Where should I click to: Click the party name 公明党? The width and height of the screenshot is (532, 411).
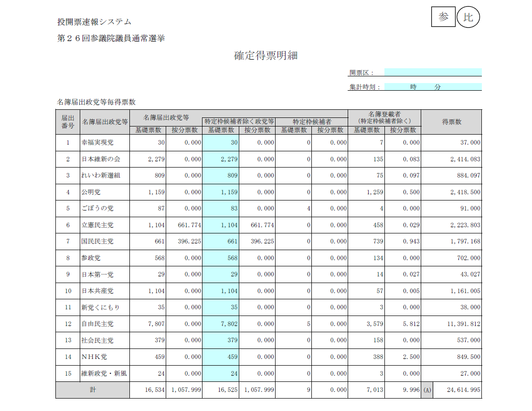click(x=91, y=192)
